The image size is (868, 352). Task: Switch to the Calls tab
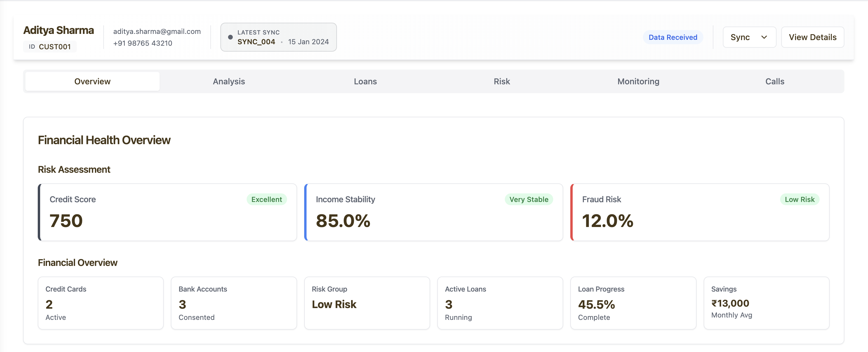[x=775, y=82]
